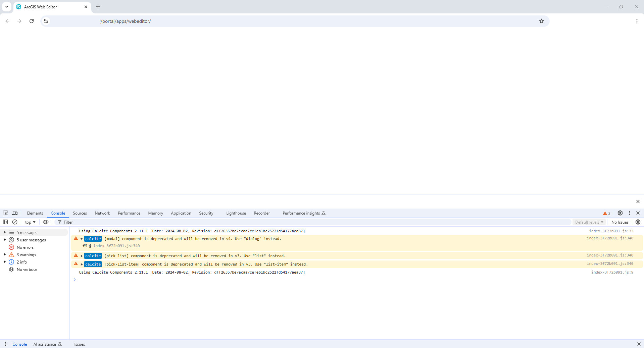Create live expression with the eye icon
644x348 pixels.
tap(46, 222)
